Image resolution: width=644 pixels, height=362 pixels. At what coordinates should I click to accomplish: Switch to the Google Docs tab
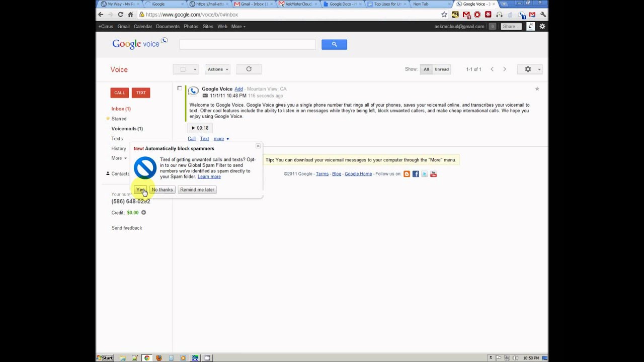tap(343, 4)
